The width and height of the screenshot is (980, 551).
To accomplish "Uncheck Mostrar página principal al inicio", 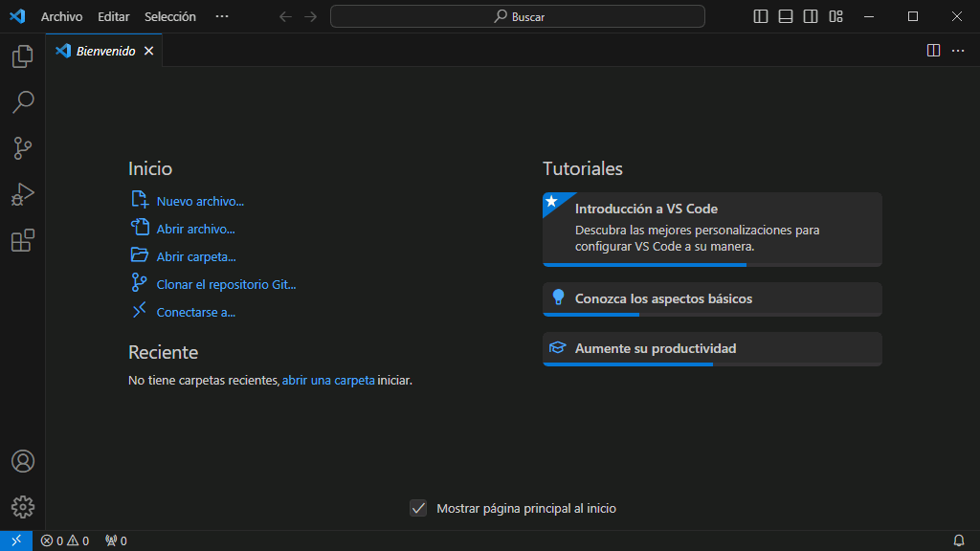I will [x=418, y=508].
